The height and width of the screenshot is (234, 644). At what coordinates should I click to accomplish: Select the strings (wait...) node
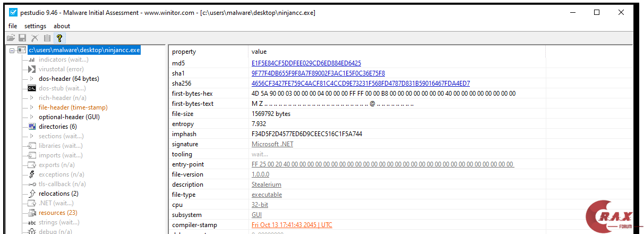click(x=59, y=222)
